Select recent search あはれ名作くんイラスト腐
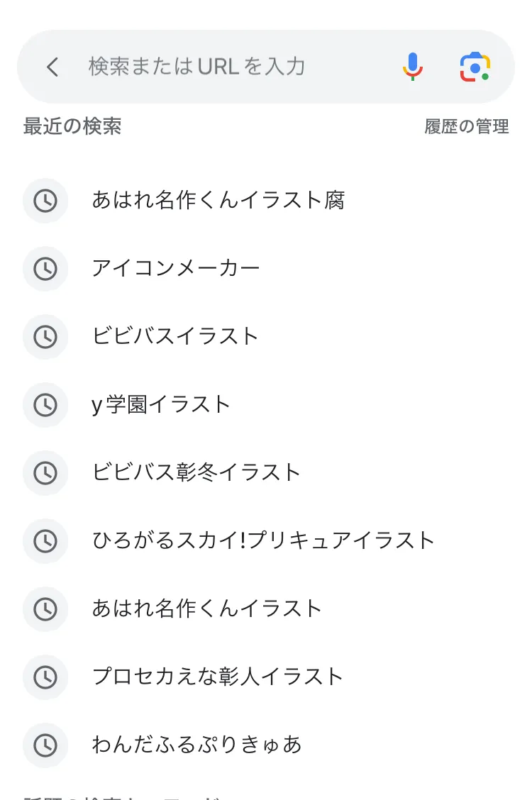Viewport: 532px width, 800px height. (x=266, y=201)
